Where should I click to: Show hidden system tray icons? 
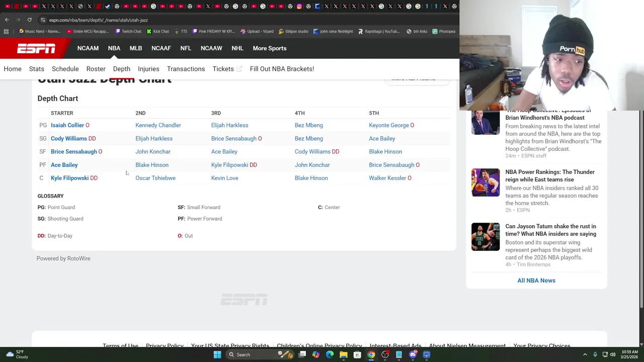click(585, 354)
